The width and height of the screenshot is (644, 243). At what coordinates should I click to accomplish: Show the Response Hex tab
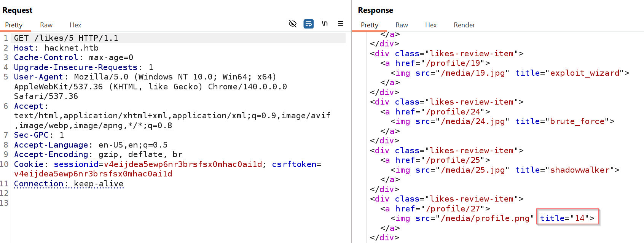[x=431, y=25]
